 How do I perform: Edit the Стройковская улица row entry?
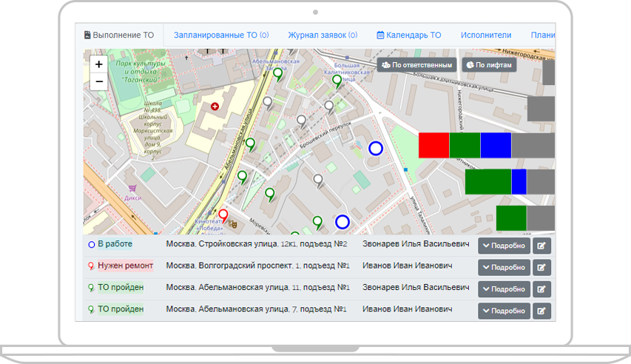point(542,246)
